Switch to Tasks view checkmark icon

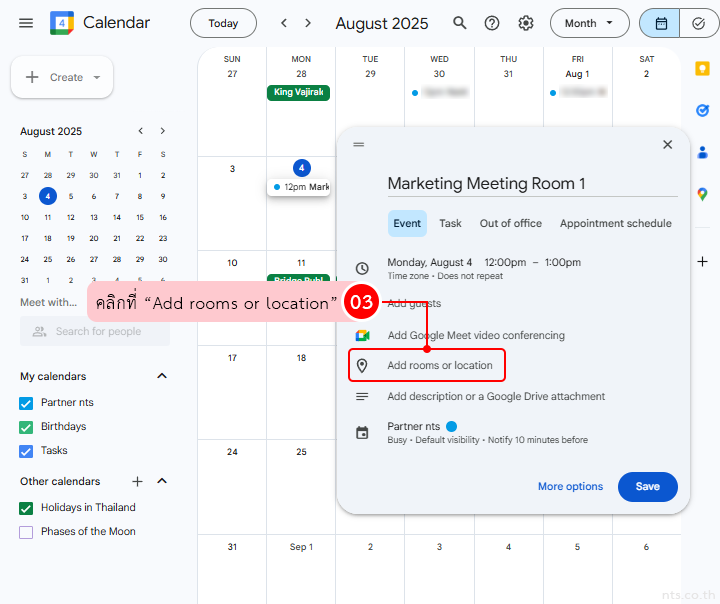pyautogui.click(x=698, y=23)
